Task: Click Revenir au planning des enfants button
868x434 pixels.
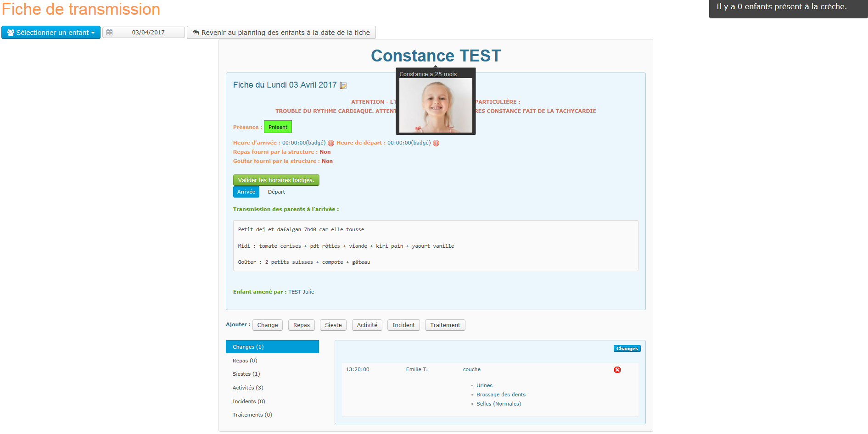Action: [281, 33]
